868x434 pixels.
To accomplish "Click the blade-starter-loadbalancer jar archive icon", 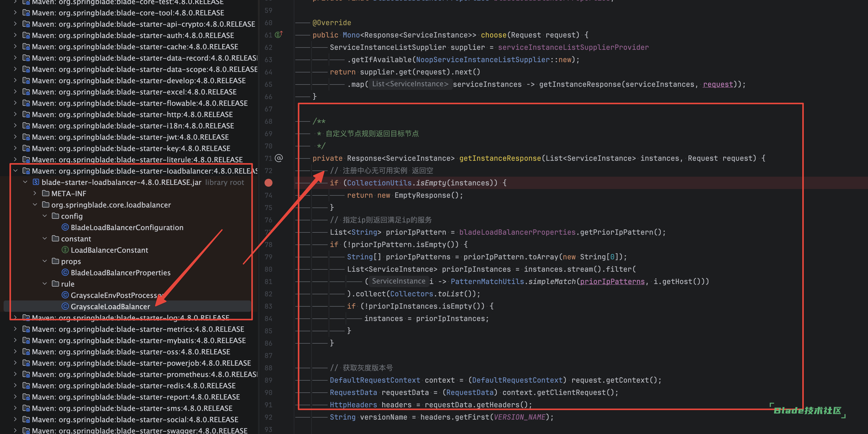I will (36, 182).
